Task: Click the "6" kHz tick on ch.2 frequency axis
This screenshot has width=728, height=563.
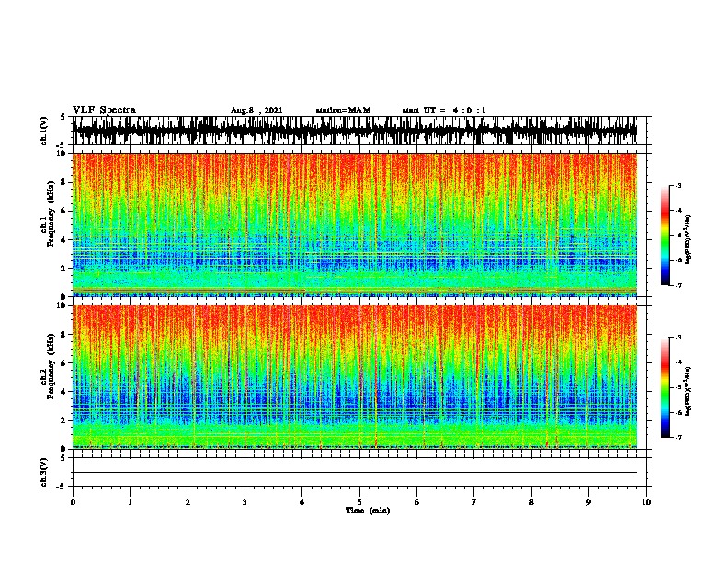Action: [64, 362]
